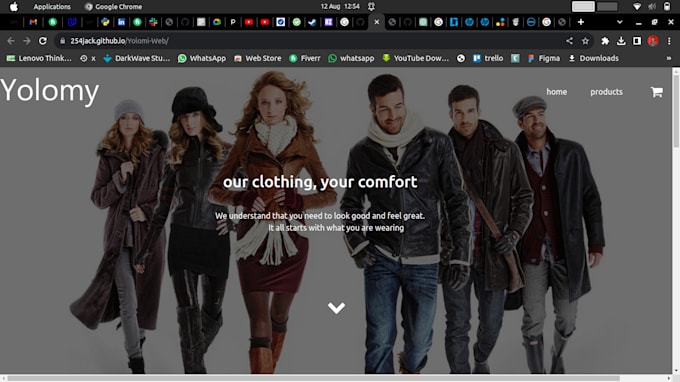The height and width of the screenshot is (382, 680).
Task: Open the Downloads bookmark
Action: point(594,58)
